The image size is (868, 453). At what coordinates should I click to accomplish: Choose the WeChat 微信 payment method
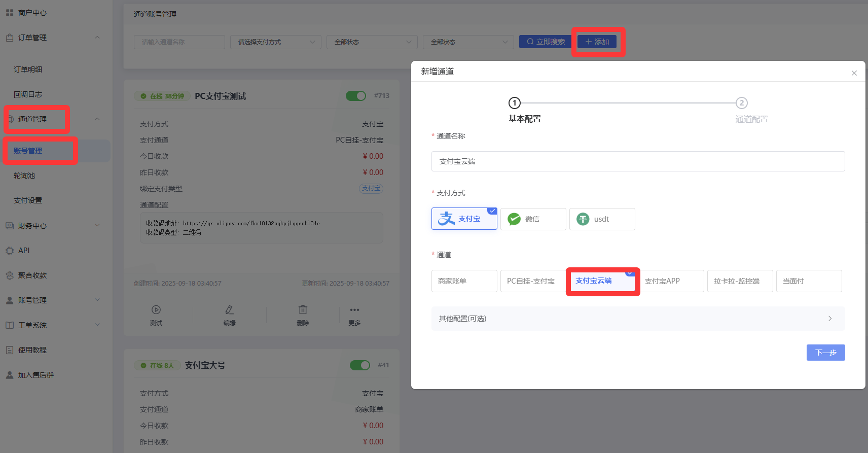(533, 219)
